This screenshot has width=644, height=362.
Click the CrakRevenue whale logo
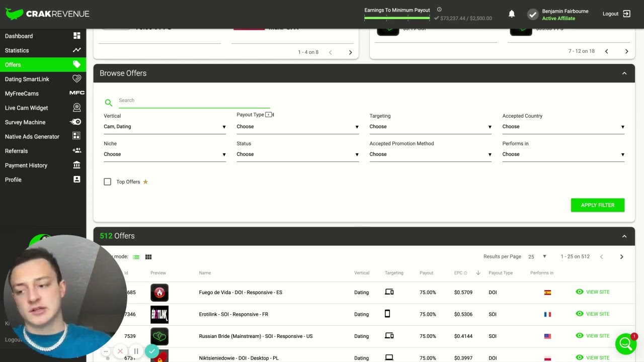(14, 14)
